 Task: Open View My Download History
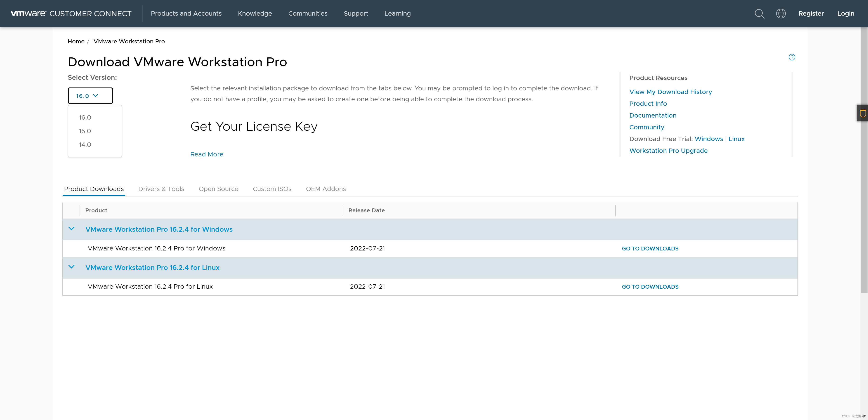pos(670,92)
